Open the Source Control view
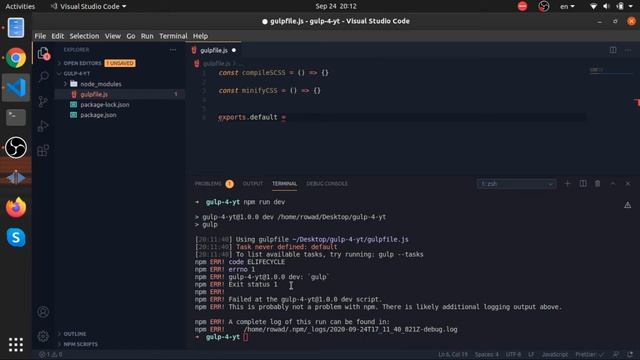Viewport: 640px width, 360px height. 43,101
